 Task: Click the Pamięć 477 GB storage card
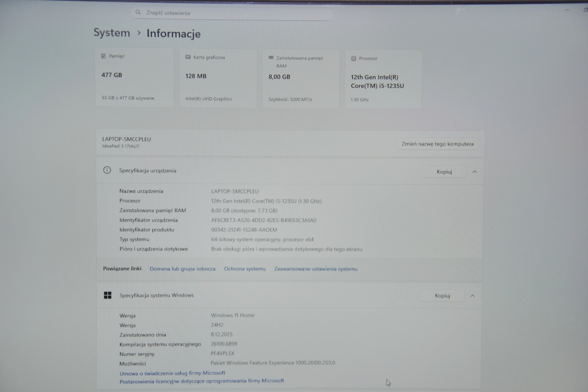click(x=134, y=77)
